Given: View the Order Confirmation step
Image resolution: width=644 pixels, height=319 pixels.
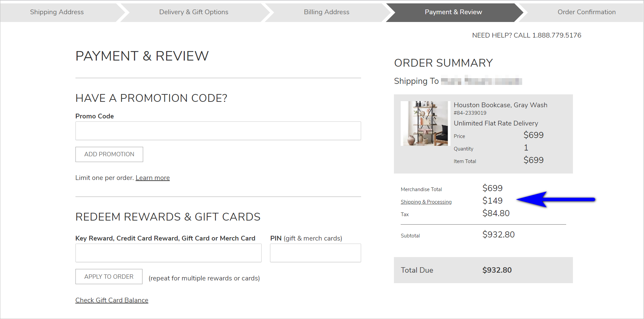Looking at the screenshot, I should [x=586, y=12].
